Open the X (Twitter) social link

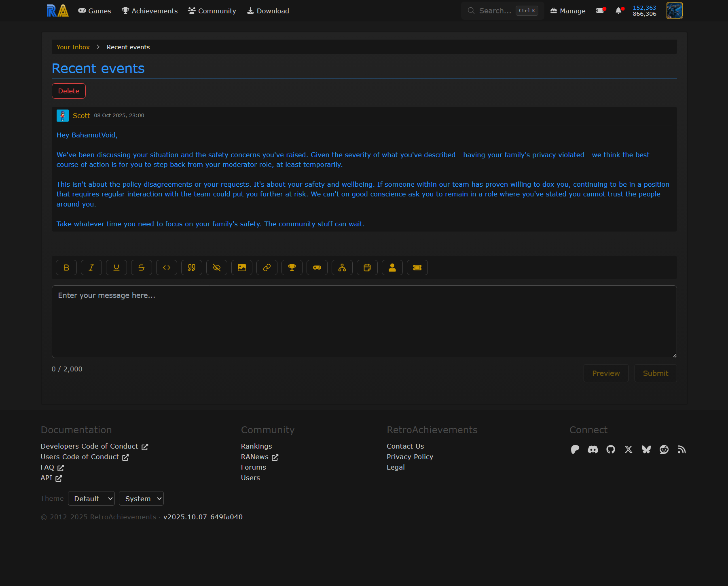point(629,449)
